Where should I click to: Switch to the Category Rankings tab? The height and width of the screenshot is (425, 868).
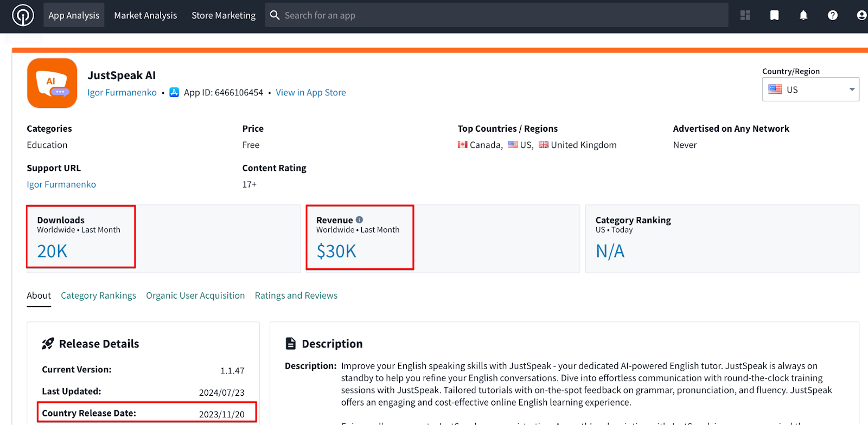[x=98, y=295]
